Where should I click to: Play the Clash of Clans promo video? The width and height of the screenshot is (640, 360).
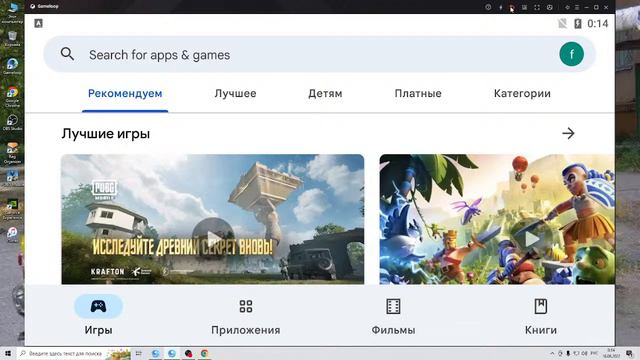[530, 238]
